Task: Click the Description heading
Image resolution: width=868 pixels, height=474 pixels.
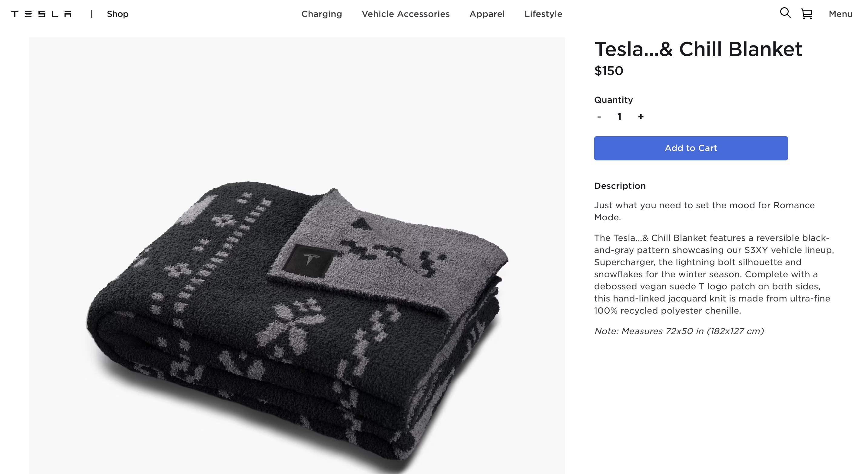Action: 620,186
